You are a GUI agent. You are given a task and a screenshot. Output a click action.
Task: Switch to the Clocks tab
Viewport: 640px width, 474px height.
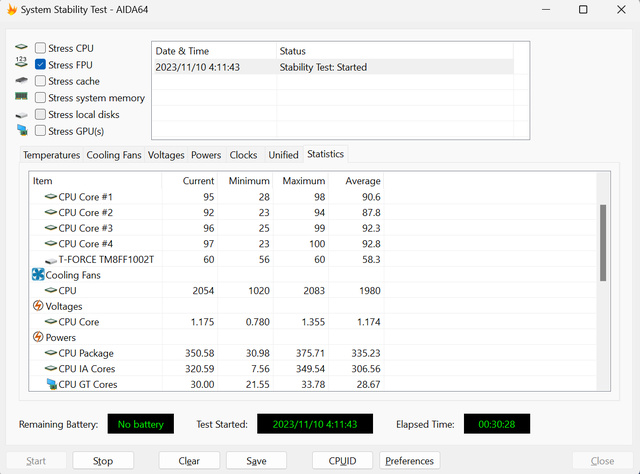[x=243, y=155]
